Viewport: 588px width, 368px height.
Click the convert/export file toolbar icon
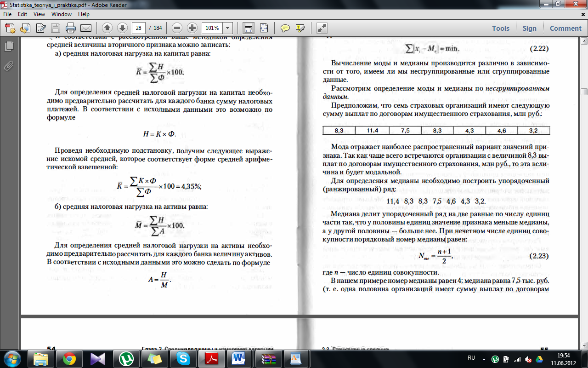click(25, 28)
